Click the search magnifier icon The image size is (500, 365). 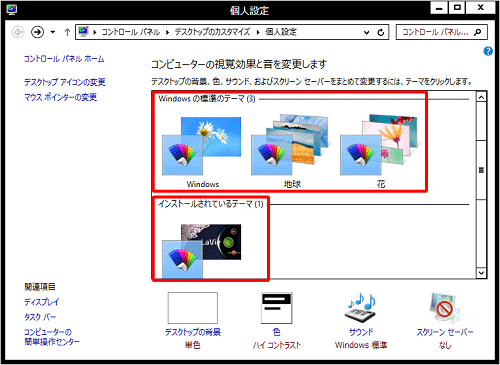(478, 32)
